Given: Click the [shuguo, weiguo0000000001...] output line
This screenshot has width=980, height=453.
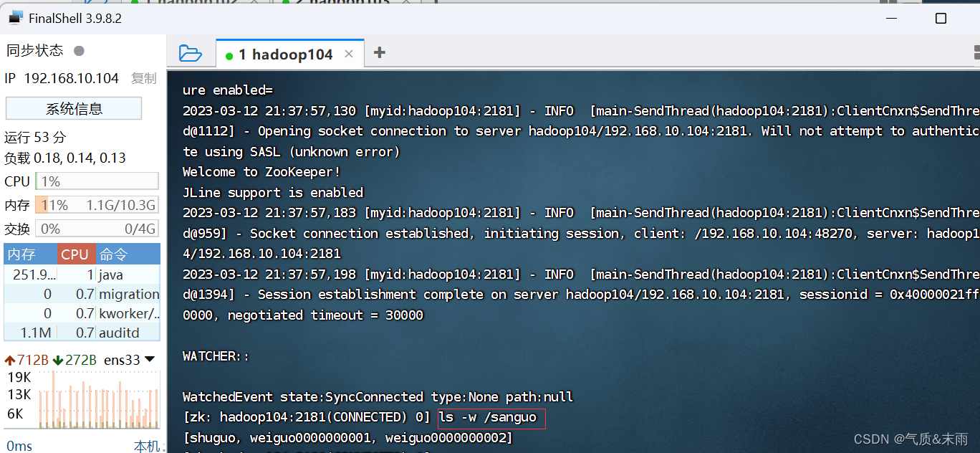Looking at the screenshot, I should click(x=347, y=438).
